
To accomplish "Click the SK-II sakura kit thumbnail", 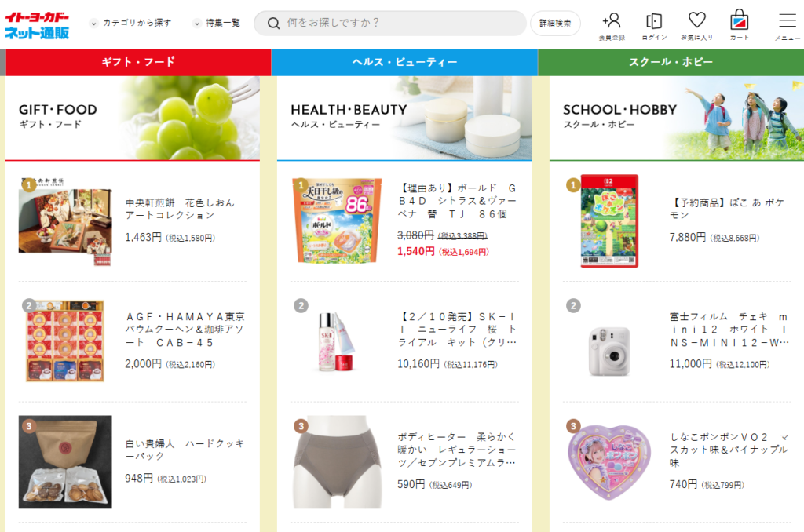I will pos(336,342).
